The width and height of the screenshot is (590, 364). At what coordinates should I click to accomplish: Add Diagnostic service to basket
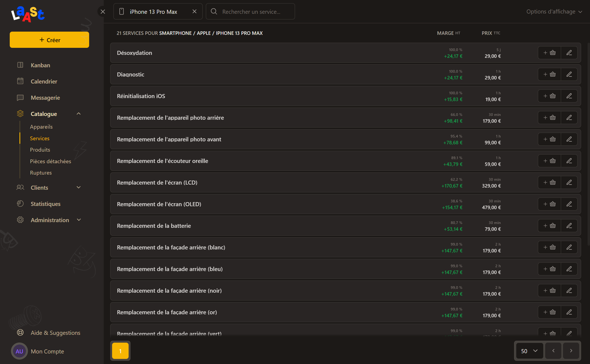pos(549,74)
